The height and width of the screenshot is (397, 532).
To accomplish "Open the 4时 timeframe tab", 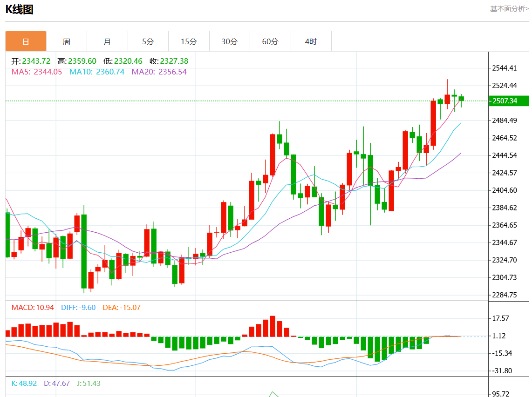I will pos(311,41).
